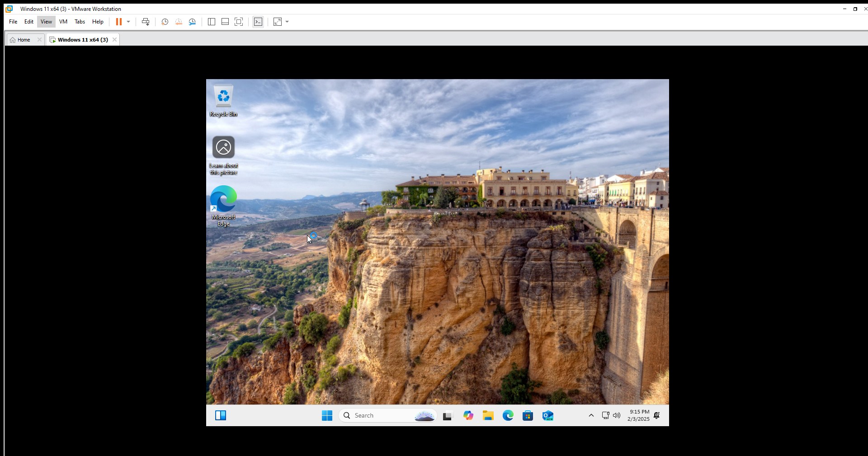
Task: Open Learn about this picture
Action: [x=223, y=147]
